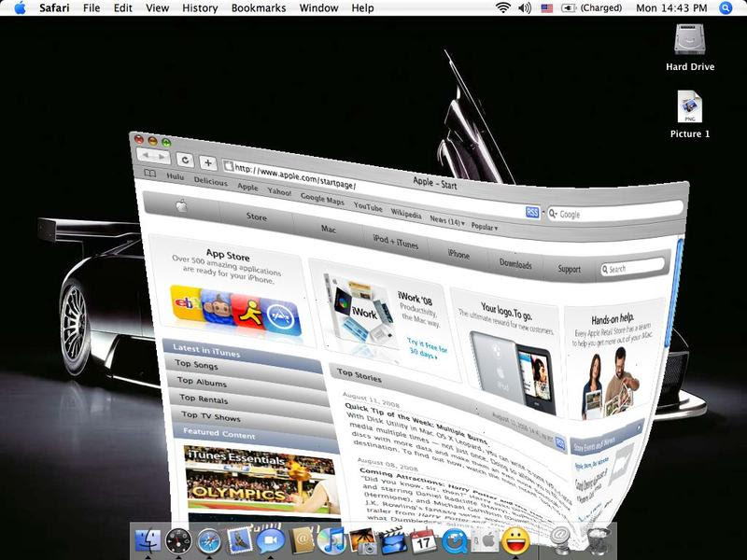Image resolution: width=747 pixels, height=560 pixels.
Task: Open System Preferences from the Dock
Action: pos(484,541)
